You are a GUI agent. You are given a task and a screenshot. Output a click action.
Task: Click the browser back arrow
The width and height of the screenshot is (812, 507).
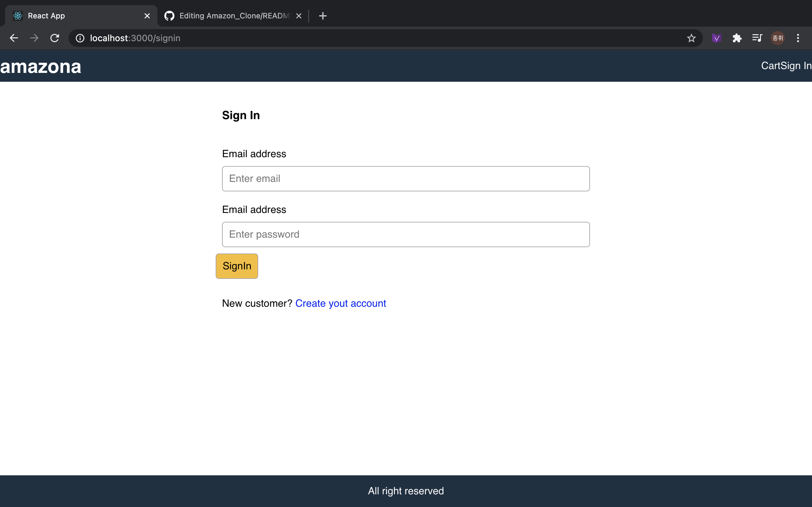pos(14,38)
